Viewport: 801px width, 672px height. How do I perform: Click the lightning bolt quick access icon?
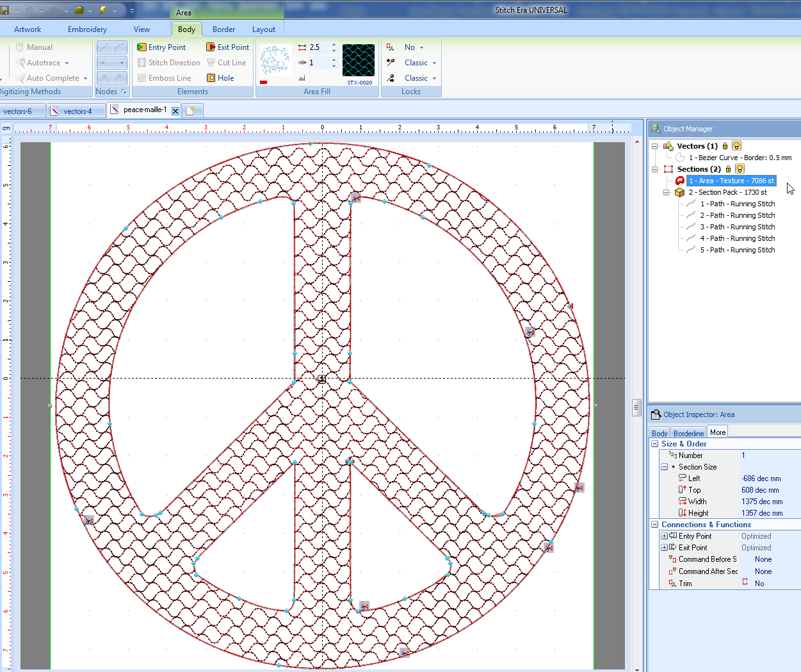coord(102,10)
